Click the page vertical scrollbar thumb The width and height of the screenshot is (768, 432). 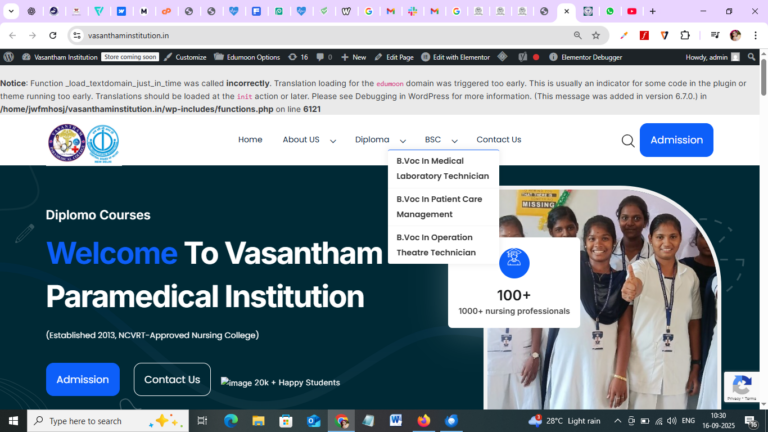[x=764, y=77]
